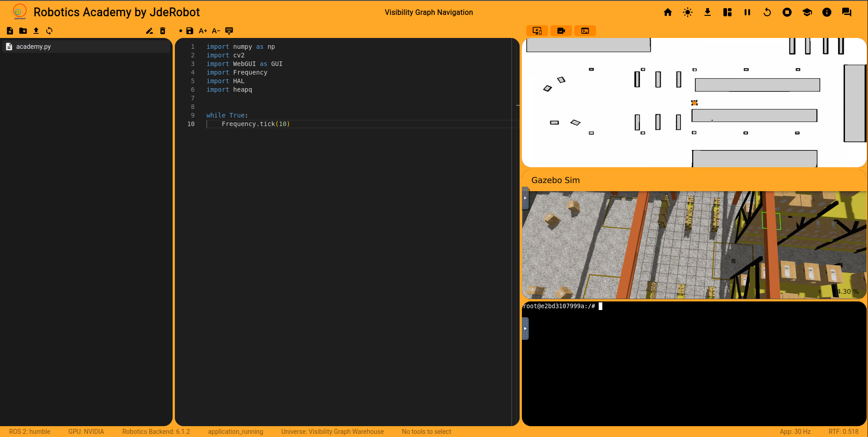The image size is (868, 437).
Task: Upload a file to the file explorer
Action: click(x=36, y=31)
